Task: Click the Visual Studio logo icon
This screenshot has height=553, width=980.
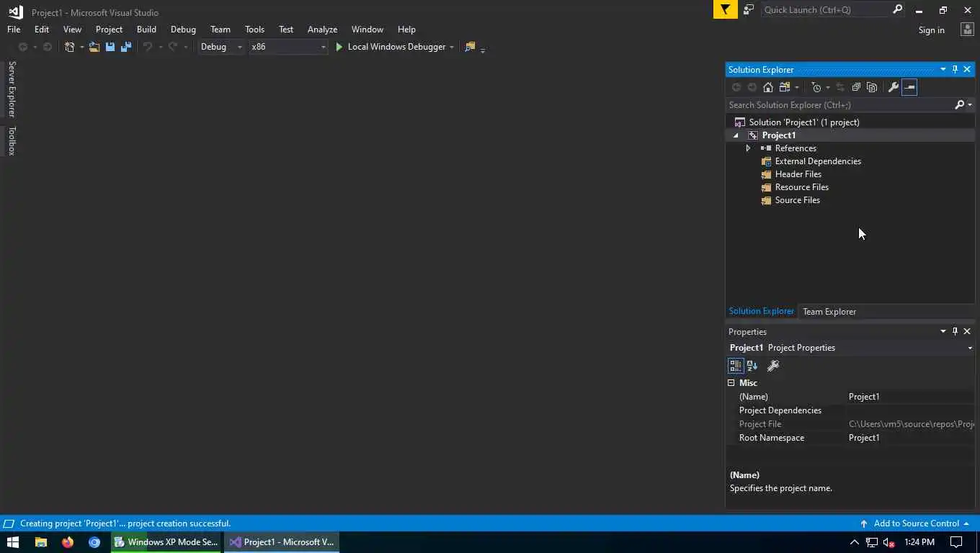Action: (x=15, y=12)
